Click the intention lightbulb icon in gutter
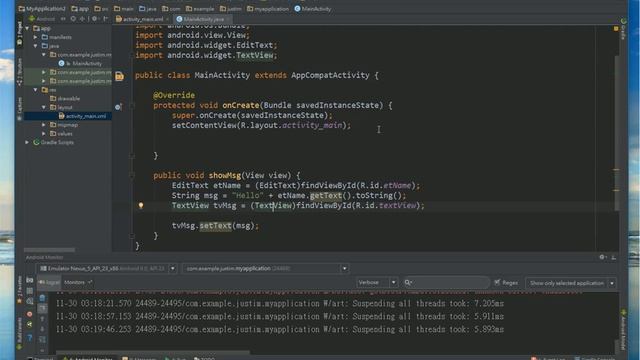Image resolution: width=640 pixels, height=360 pixels. [x=141, y=205]
